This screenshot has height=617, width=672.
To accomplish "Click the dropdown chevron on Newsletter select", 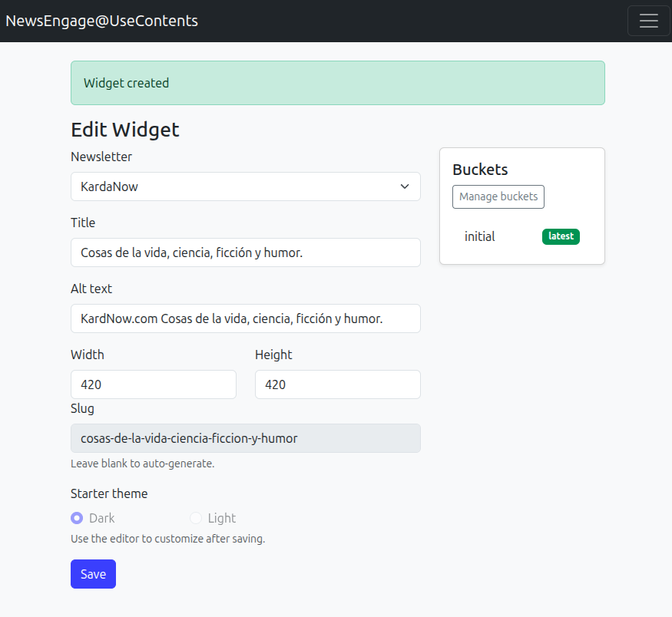I will [405, 186].
